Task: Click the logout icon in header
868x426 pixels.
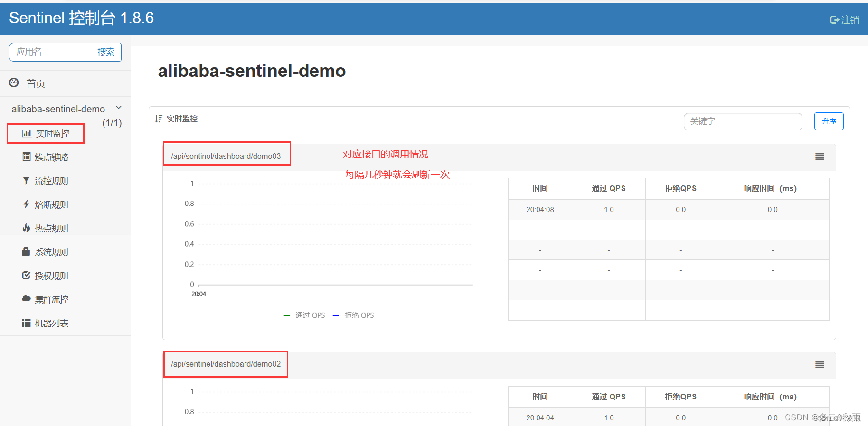Action: coord(834,20)
